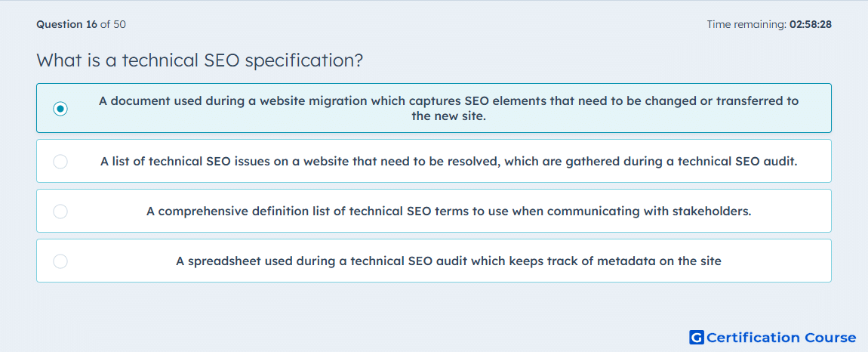
Task: Click the 'of 50' question count text
Action: [113, 24]
